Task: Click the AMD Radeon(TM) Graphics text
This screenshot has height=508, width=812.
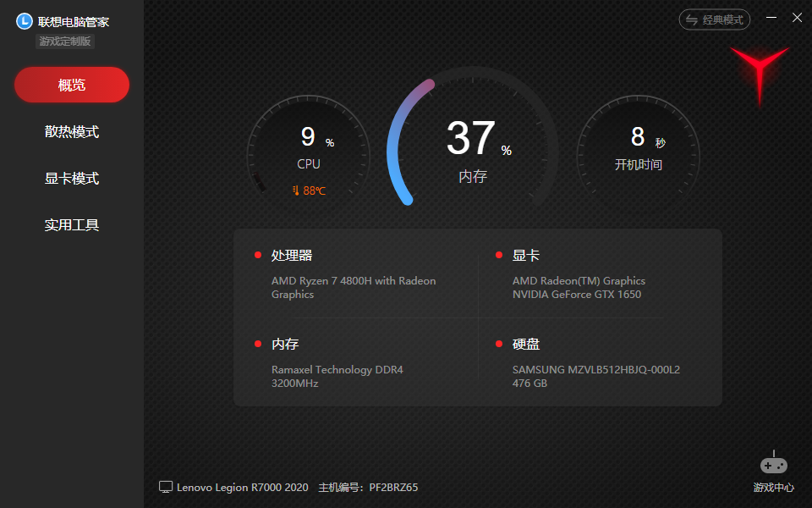Action: 579,280
